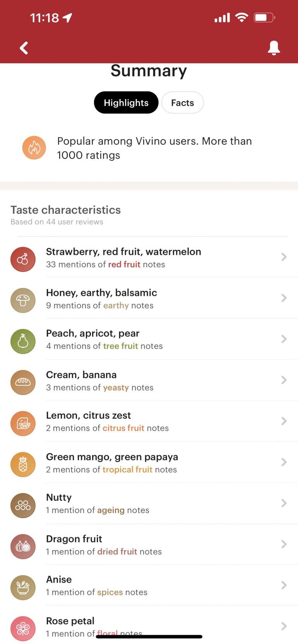Screen dimensions: 298x644
Task: Tap the ageing nuts icon
Action: pos(23,505)
